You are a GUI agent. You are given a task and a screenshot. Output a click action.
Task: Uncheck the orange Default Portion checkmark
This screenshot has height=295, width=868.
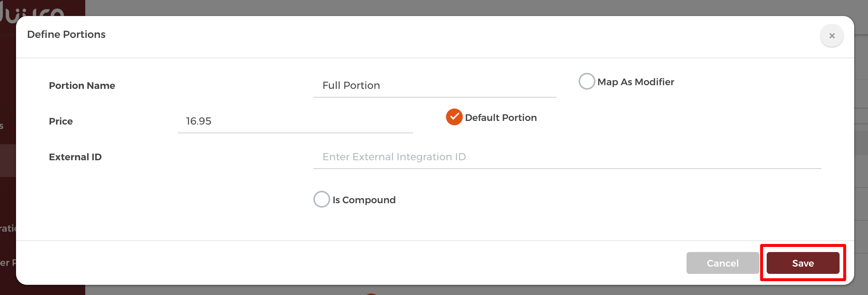[454, 117]
